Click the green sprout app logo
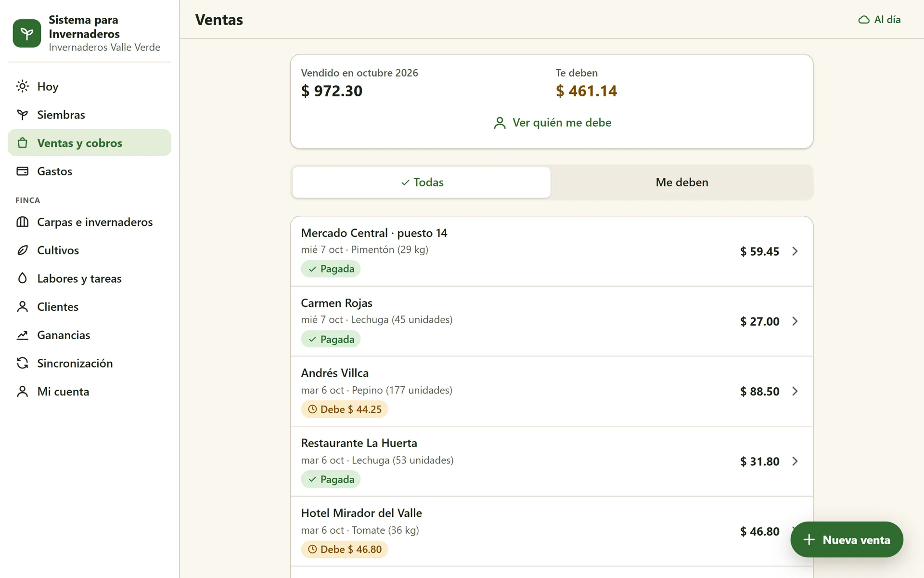 (27, 33)
